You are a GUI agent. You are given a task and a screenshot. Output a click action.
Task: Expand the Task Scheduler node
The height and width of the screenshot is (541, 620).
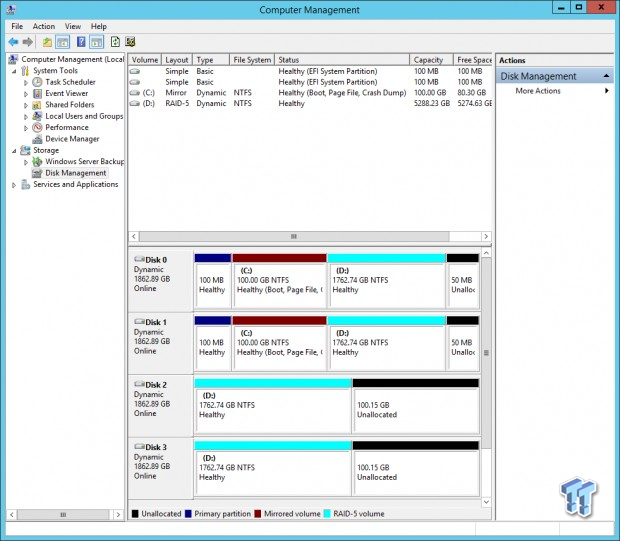click(x=26, y=82)
